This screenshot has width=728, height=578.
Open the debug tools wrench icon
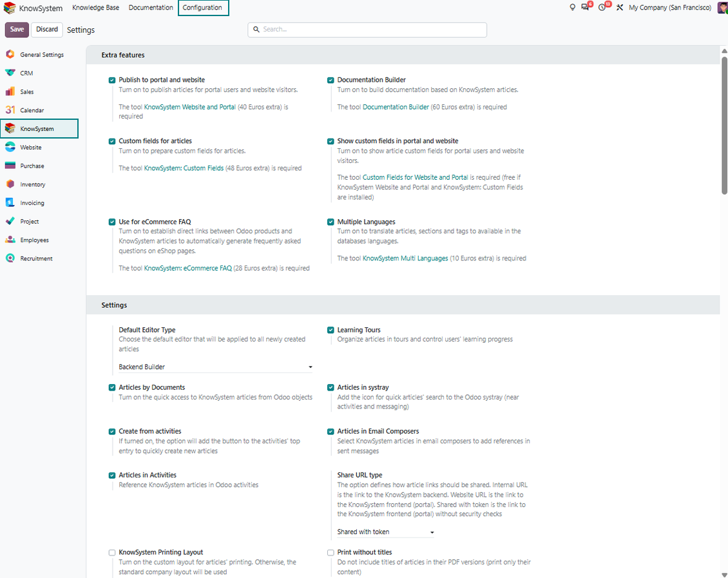(620, 8)
